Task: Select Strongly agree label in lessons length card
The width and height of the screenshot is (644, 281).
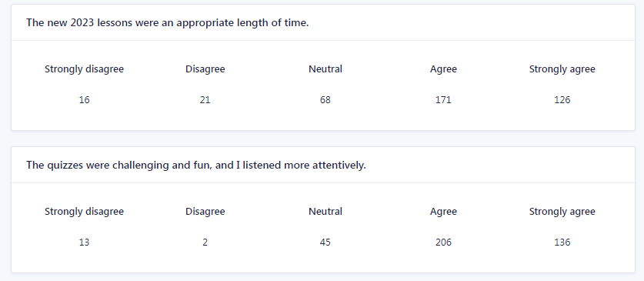Action: tap(562, 69)
